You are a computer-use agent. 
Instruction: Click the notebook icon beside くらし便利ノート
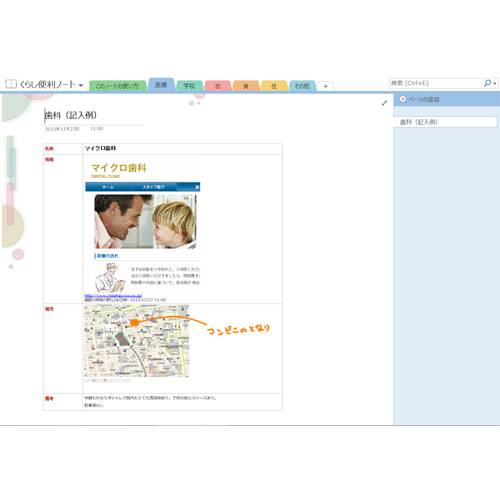[x=11, y=84]
